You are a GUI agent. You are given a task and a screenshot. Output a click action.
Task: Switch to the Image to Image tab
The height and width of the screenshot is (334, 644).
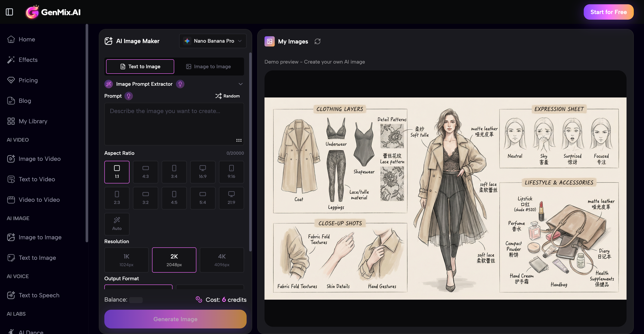(208, 66)
